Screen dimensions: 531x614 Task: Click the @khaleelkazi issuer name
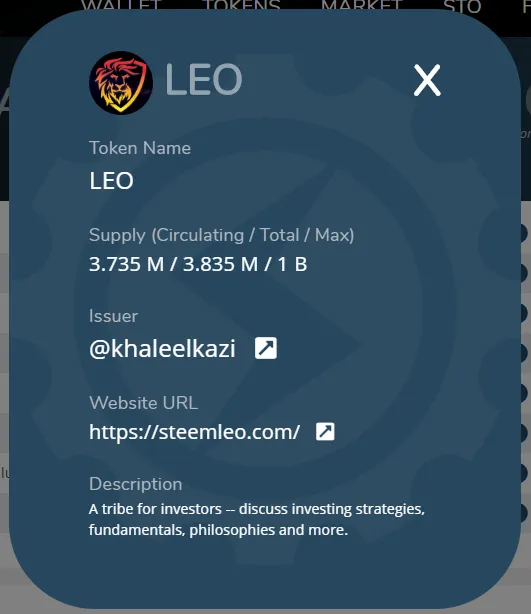[x=162, y=348]
